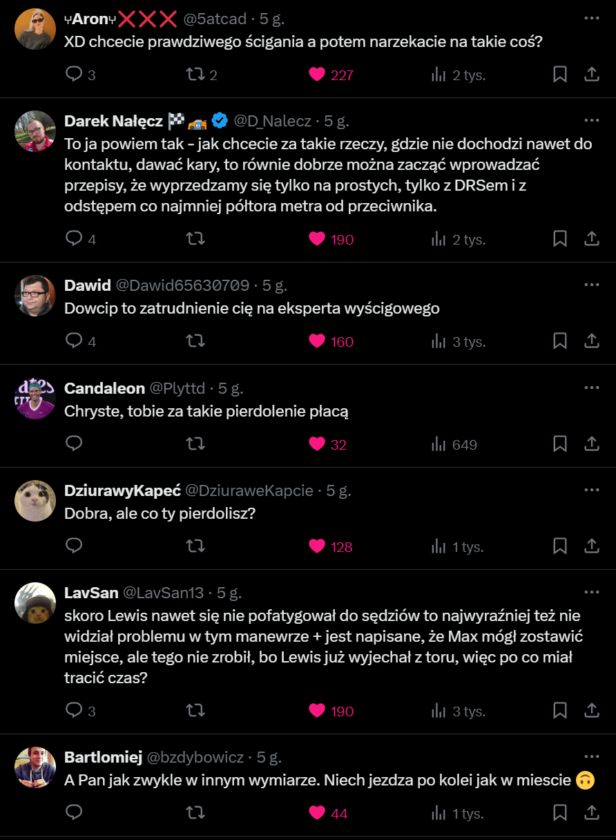616x840 pixels.
Task: View analytics of Candaleon's tweet showing 649
Action: pos(454,444)
